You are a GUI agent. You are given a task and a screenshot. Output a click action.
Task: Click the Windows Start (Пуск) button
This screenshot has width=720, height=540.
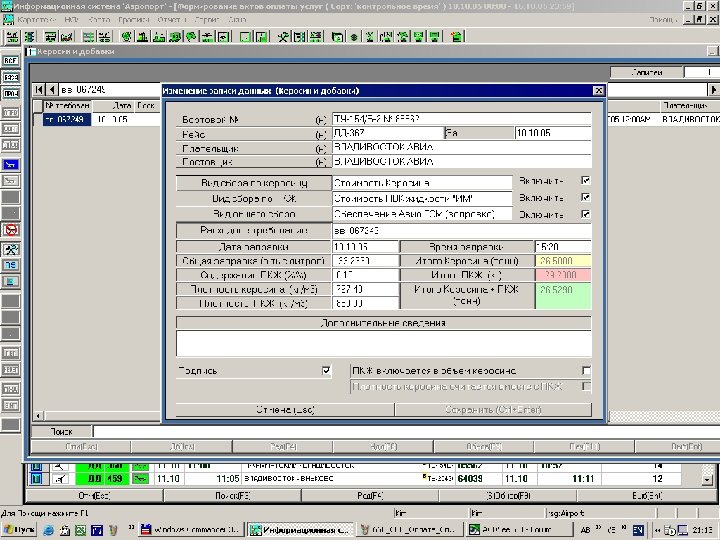20,528
